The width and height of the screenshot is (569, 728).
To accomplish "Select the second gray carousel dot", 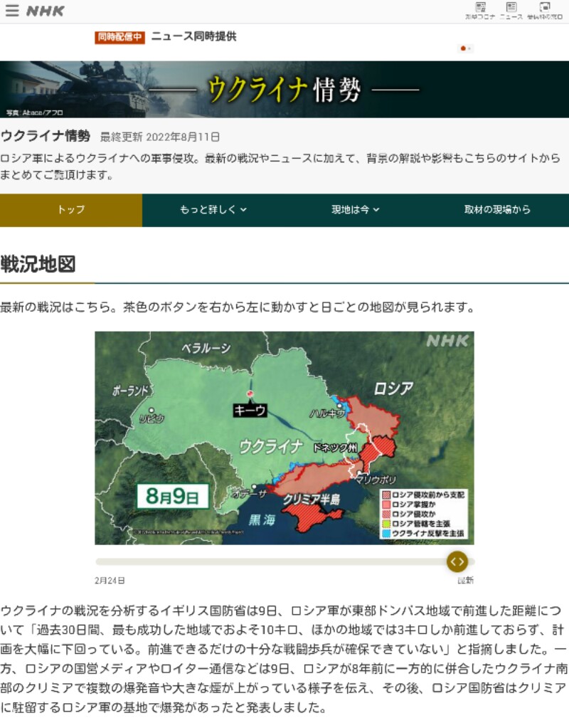I will click(469, 48).
